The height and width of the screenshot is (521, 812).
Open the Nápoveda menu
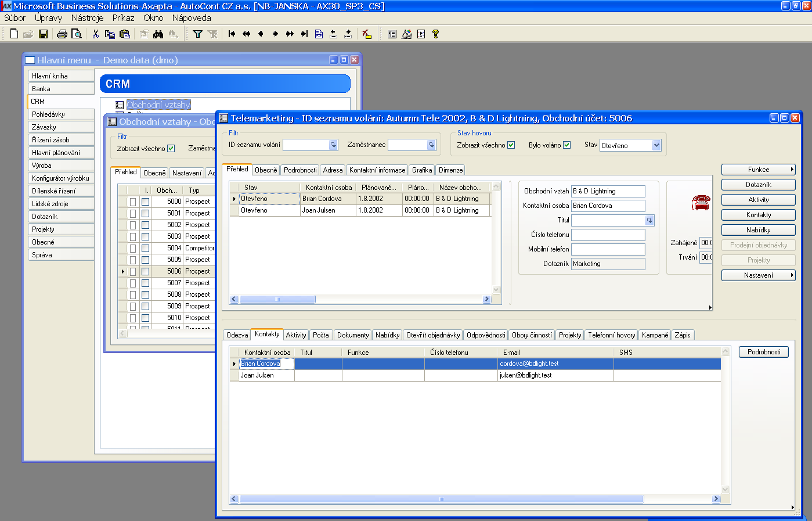[192, 18]
